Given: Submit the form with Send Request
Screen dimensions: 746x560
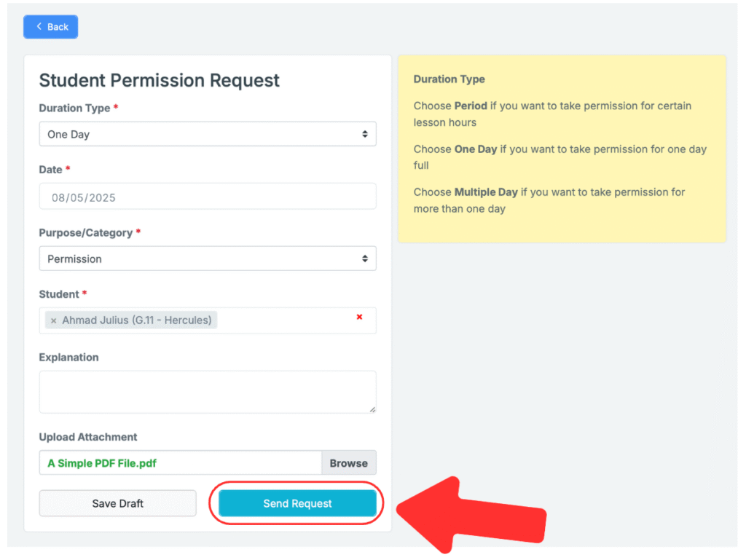Looking at the screenshot, I should [x=297, y=503].
